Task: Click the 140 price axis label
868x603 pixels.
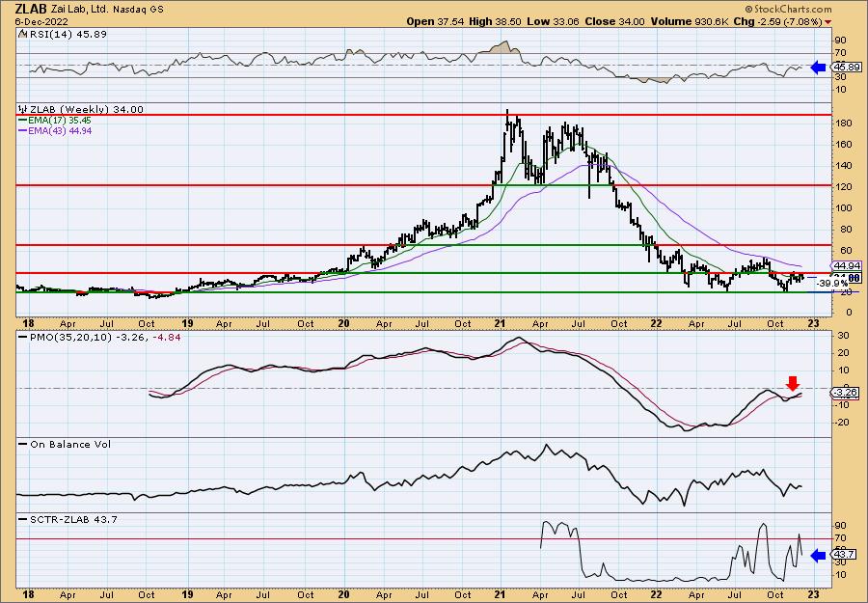Action: tap(844, 166)
